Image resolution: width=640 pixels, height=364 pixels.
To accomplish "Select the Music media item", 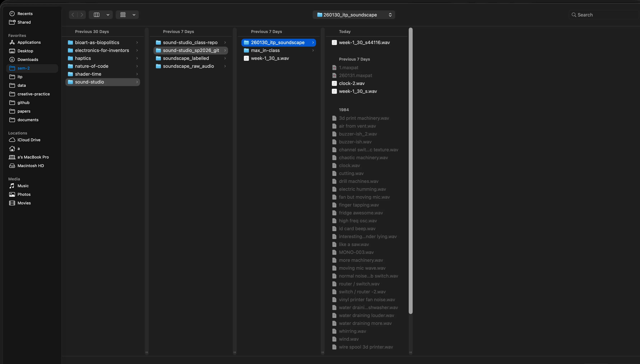I will tap(23, 186).
